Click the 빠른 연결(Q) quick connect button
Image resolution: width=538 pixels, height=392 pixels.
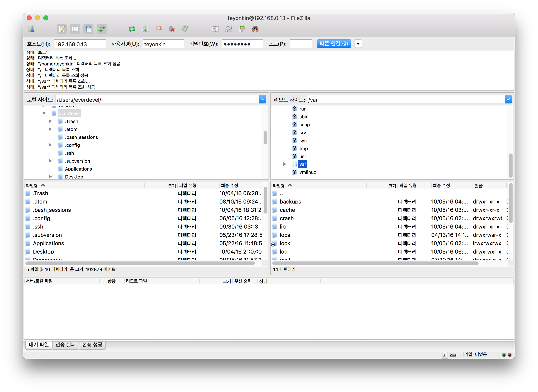point(334,44)
